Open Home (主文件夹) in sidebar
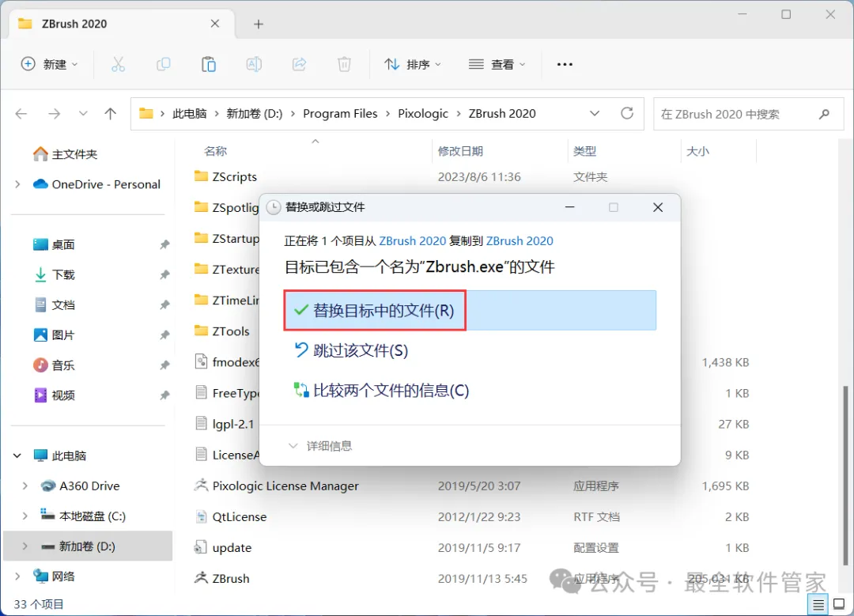854x616 pixels. pos(66,154)
